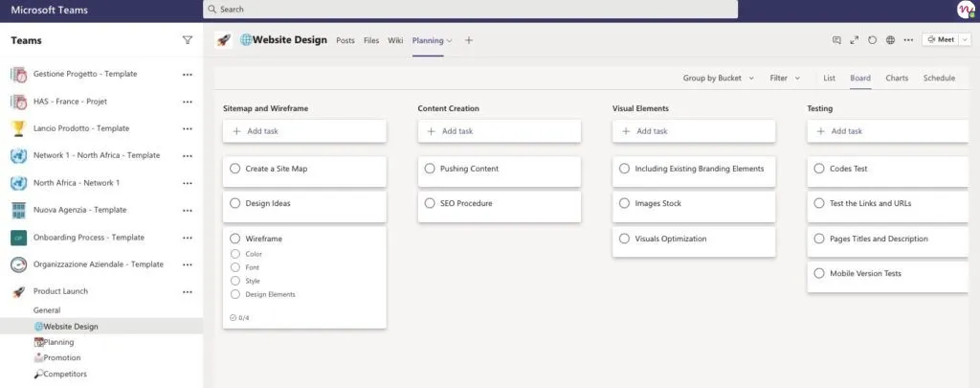Click the Nuova Agenzia building icon

(19, 210)
